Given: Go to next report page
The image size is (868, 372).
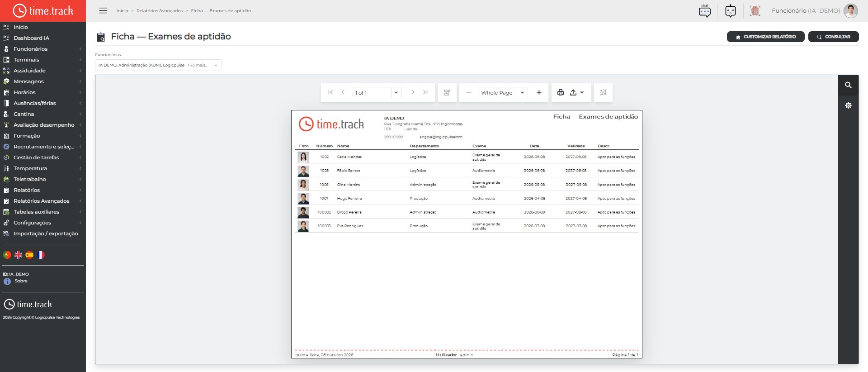Looking at the screenshot, I should [413, 92].
